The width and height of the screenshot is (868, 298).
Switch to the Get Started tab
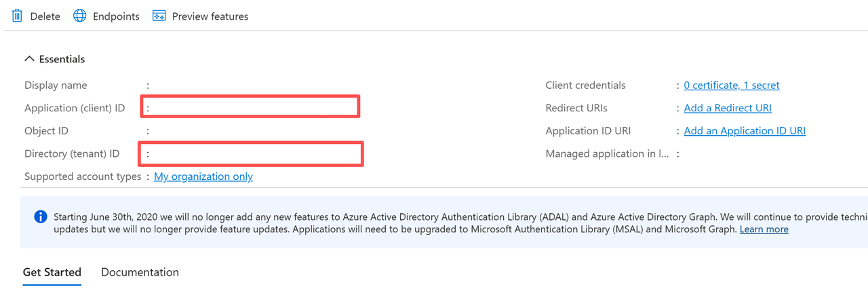(52, 272)
